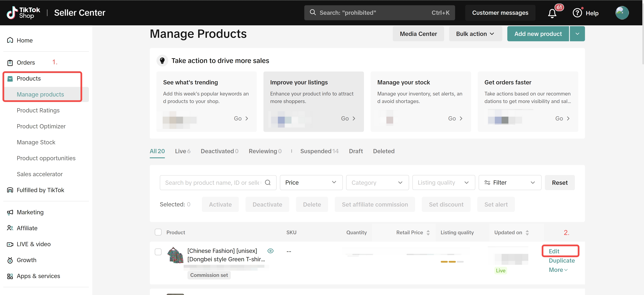This screenshot has width=644, height=295.
Task: Switch to the Live products tab
Action: [182, 151]
